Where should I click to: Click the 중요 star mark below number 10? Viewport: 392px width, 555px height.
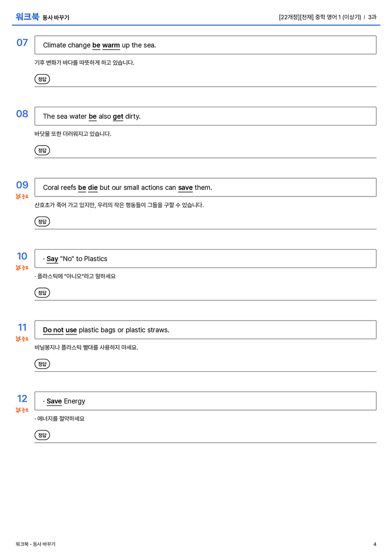(22, 268)
